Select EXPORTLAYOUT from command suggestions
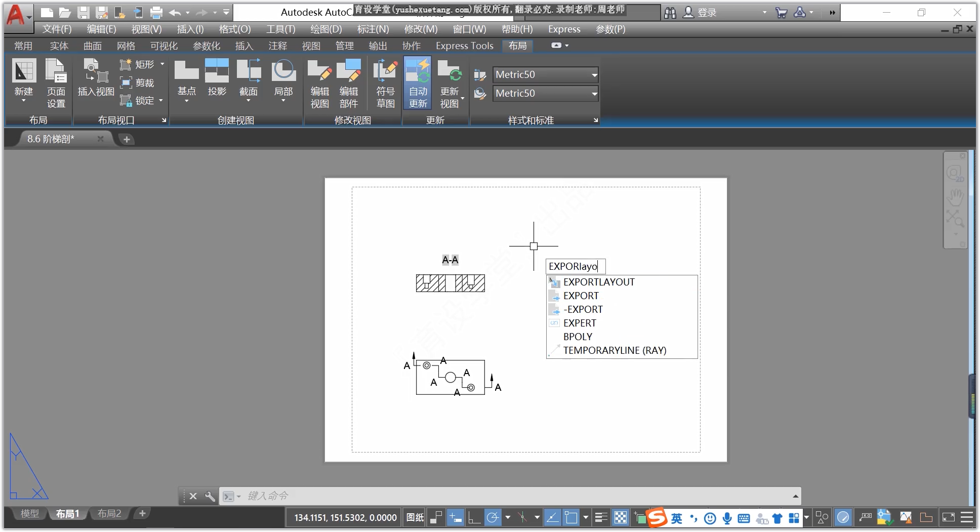The width and height of the screenshot is (980, 532). (x=622, y=282)
